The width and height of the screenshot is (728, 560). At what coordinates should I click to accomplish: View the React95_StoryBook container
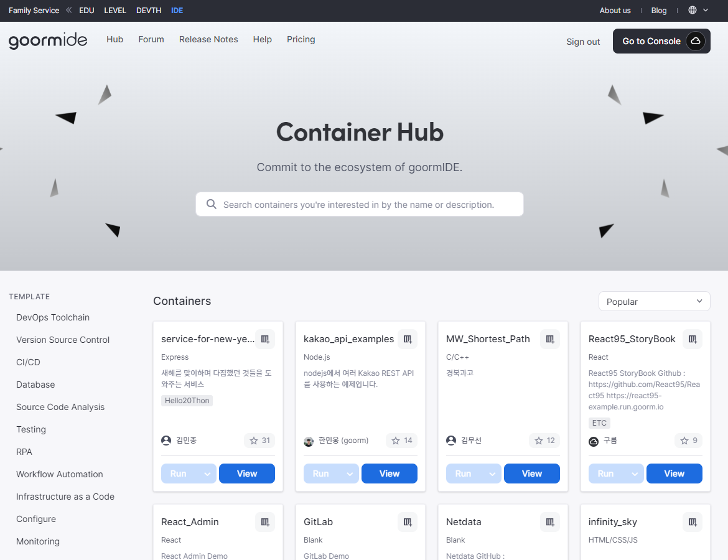[674, 474]
